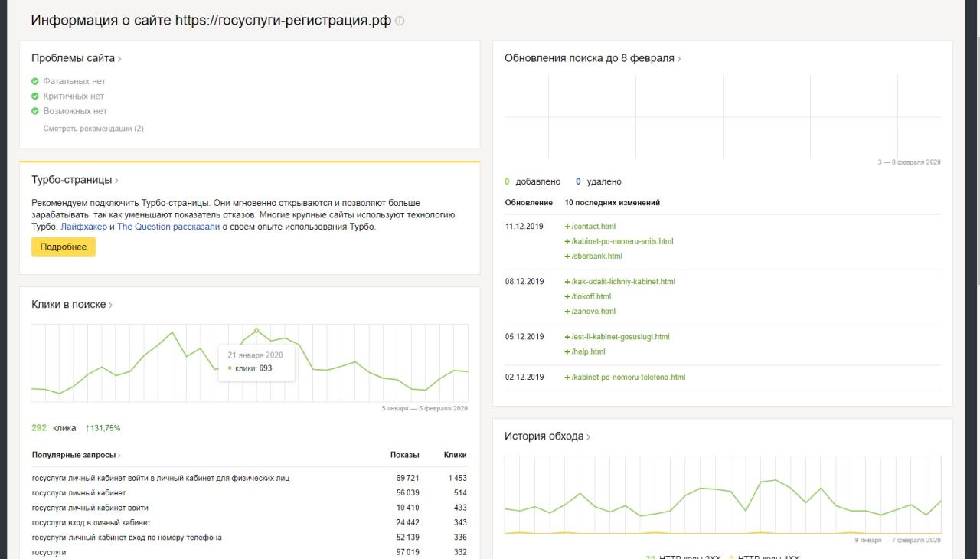Screen dimensions: 980x559
Task: Click '5 января — 5 февраля 2020' date range label
Action: point(424,409)
